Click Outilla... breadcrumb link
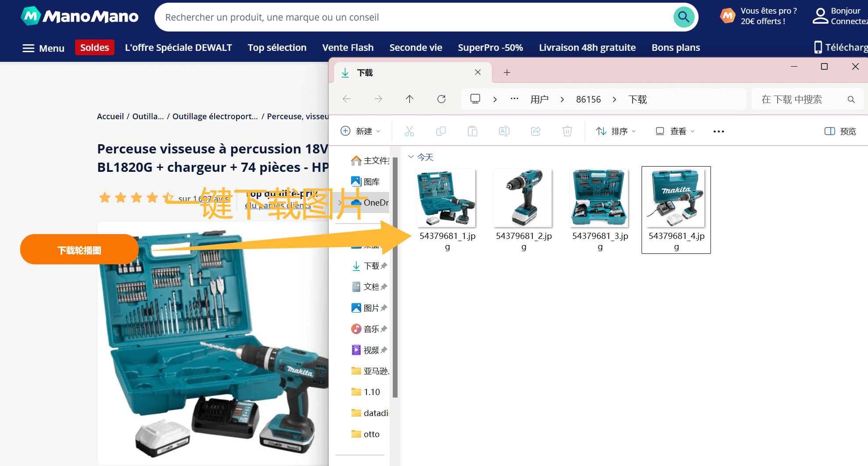Image resolution: width=868 pixels, height=466 pixels. pos(148,116)
